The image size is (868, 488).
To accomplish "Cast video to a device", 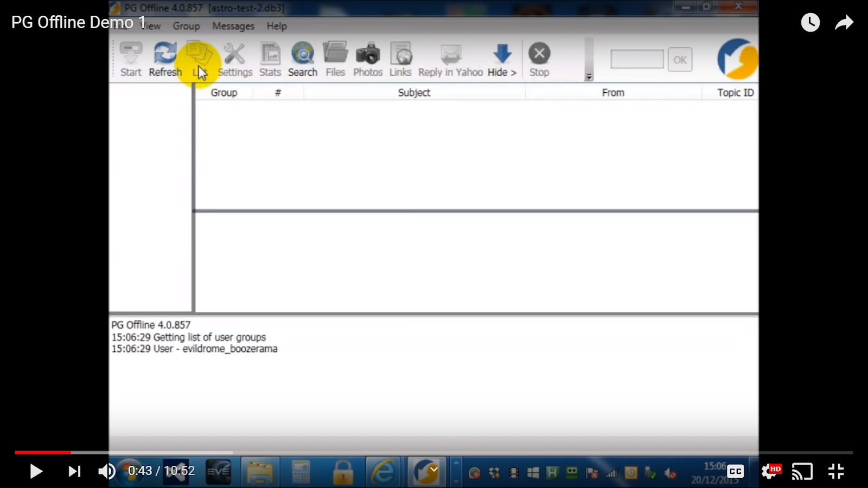I will (802, 471).
